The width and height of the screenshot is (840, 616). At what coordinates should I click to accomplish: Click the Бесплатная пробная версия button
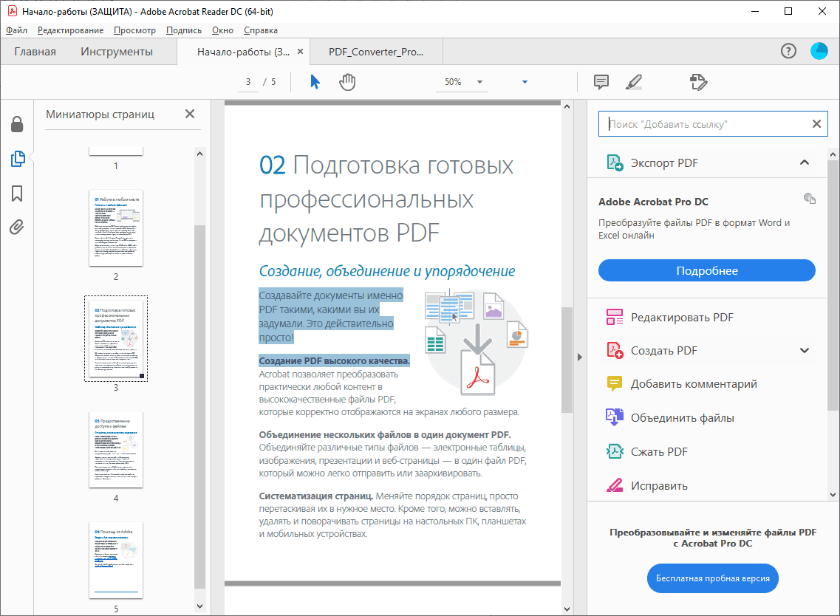(x=712, y=578)
